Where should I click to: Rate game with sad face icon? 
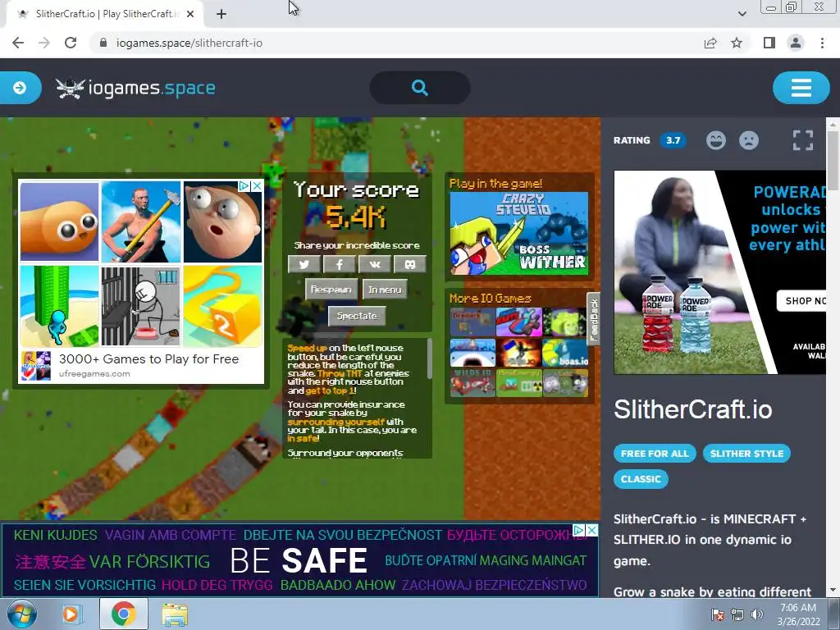coord(749,140)
